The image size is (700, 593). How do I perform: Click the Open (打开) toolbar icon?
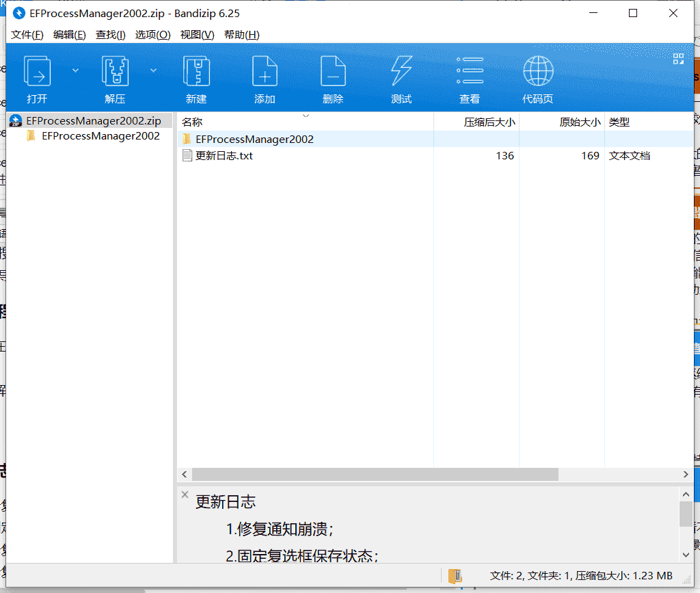point(37,71)
